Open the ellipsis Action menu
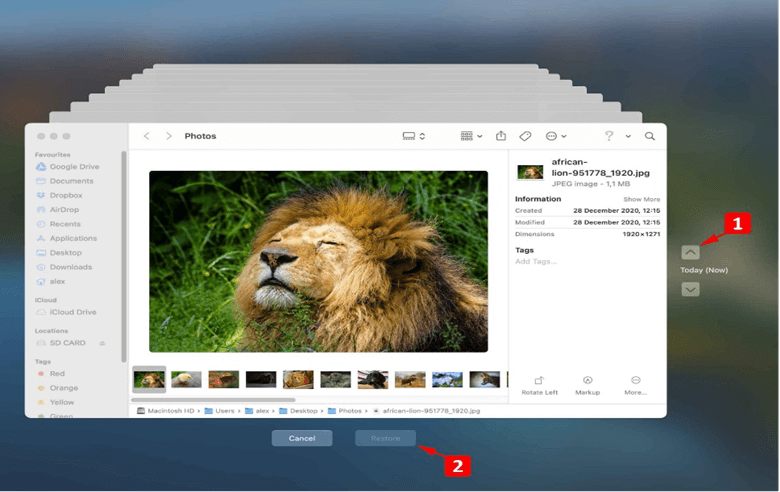Image resolution: width=780 pixels, height=492 pixels. pos(556,136)
